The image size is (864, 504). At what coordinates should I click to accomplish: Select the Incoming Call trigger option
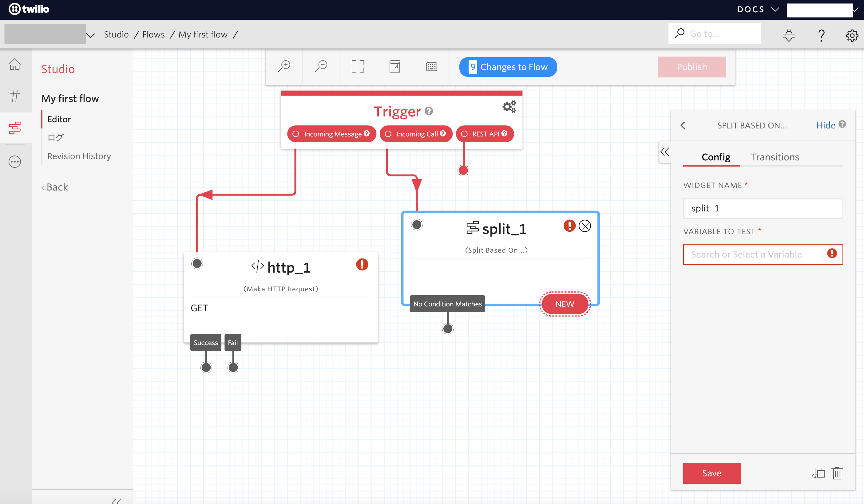pos(416,134)
